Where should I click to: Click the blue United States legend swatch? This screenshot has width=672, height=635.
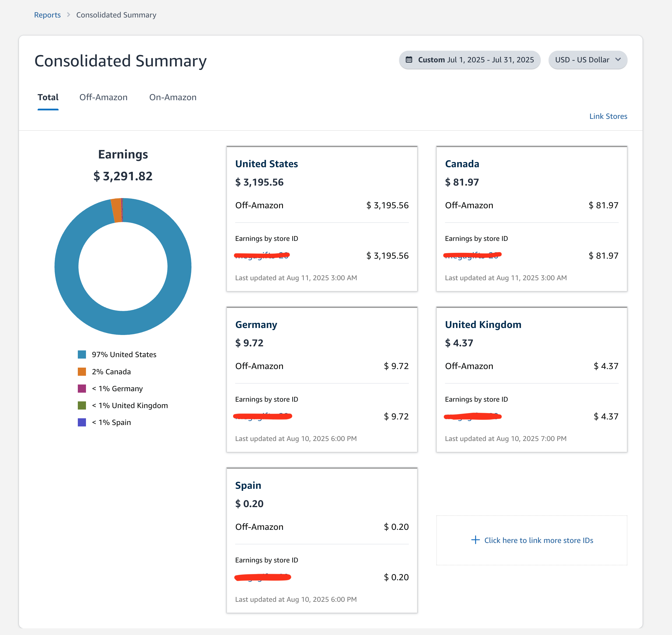pyautogui.click(x=82, y=354)
